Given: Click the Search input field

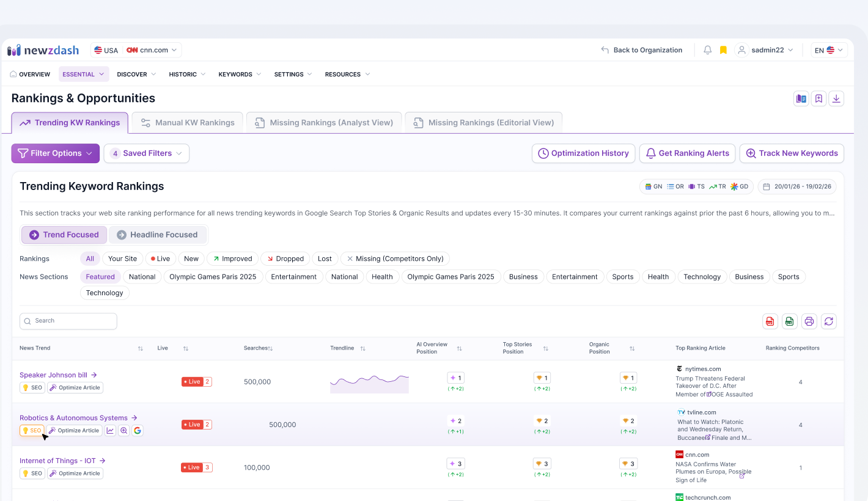Looking at the screenshot, I should click(68, 321).
